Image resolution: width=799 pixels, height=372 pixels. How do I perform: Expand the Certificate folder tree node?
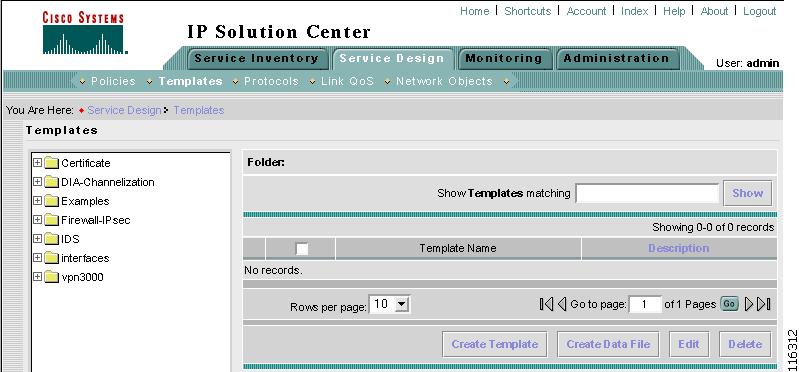tap(37, 163)
